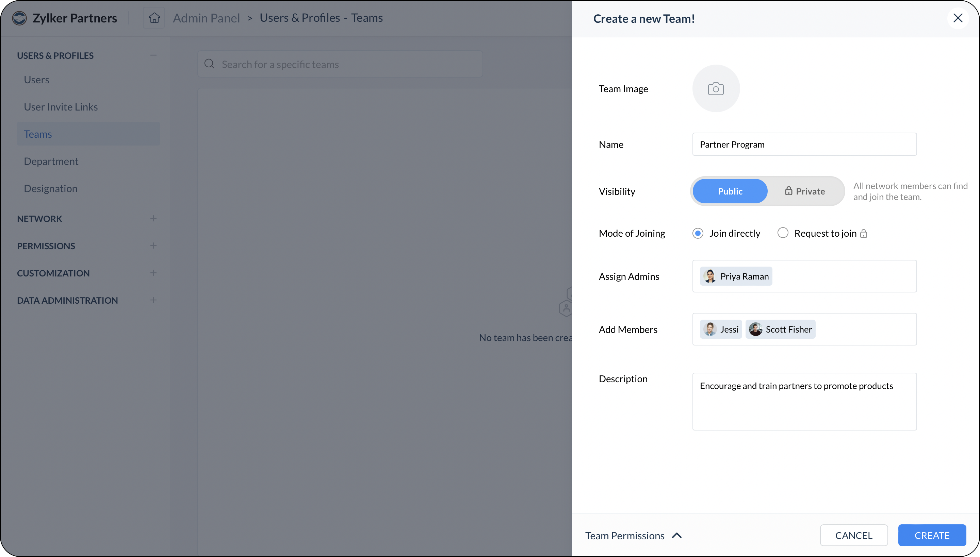Focus the Description text area
The image size is (980, 557).
[804, 402]
